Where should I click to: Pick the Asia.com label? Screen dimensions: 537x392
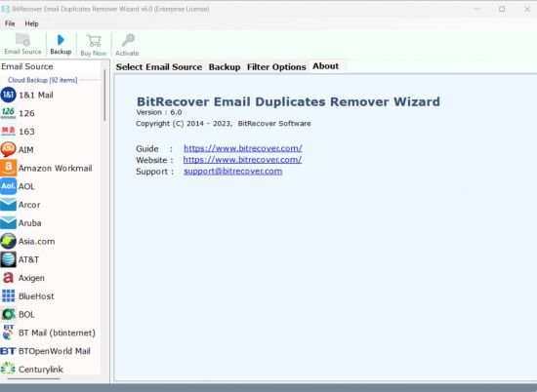click(37, 242)
